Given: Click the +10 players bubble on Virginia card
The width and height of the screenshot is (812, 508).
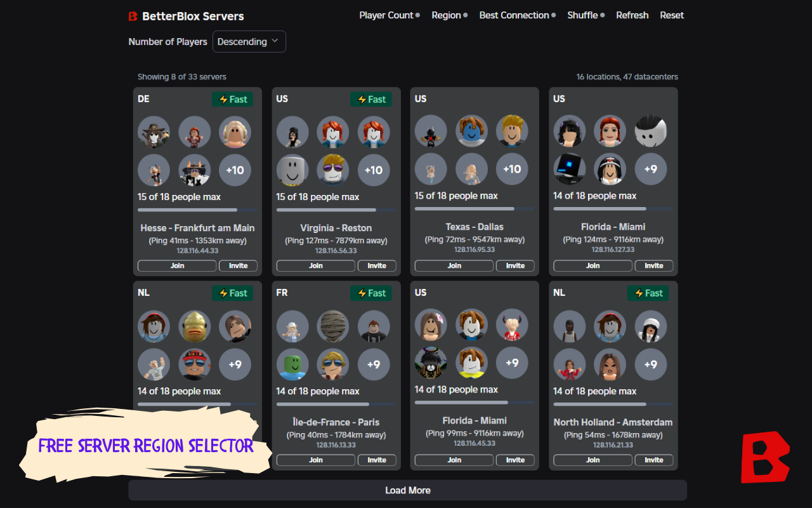Looking at the screenshot, I should coord(374,170).
